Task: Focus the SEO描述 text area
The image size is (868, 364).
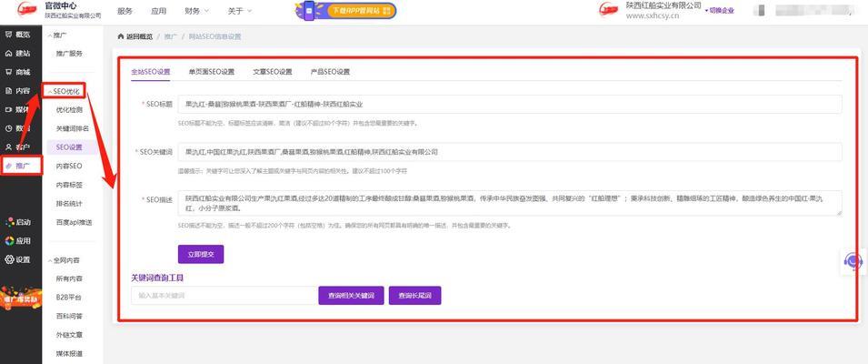Action: pos(510,203)
